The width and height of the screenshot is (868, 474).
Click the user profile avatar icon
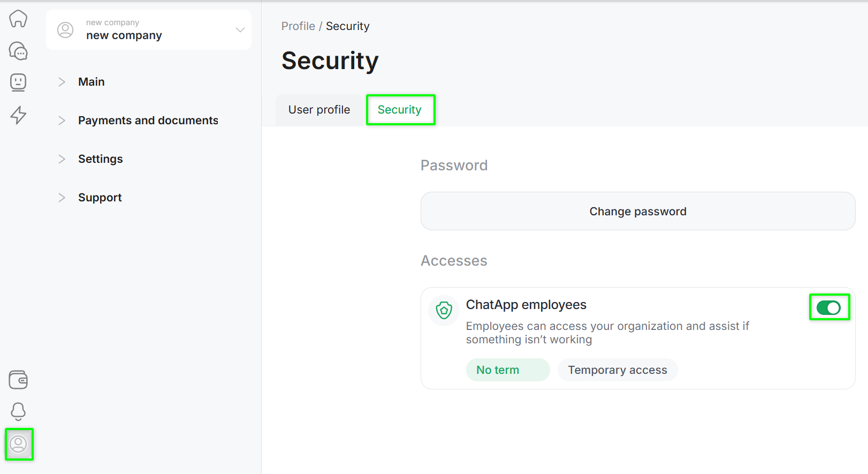[19, 444]
